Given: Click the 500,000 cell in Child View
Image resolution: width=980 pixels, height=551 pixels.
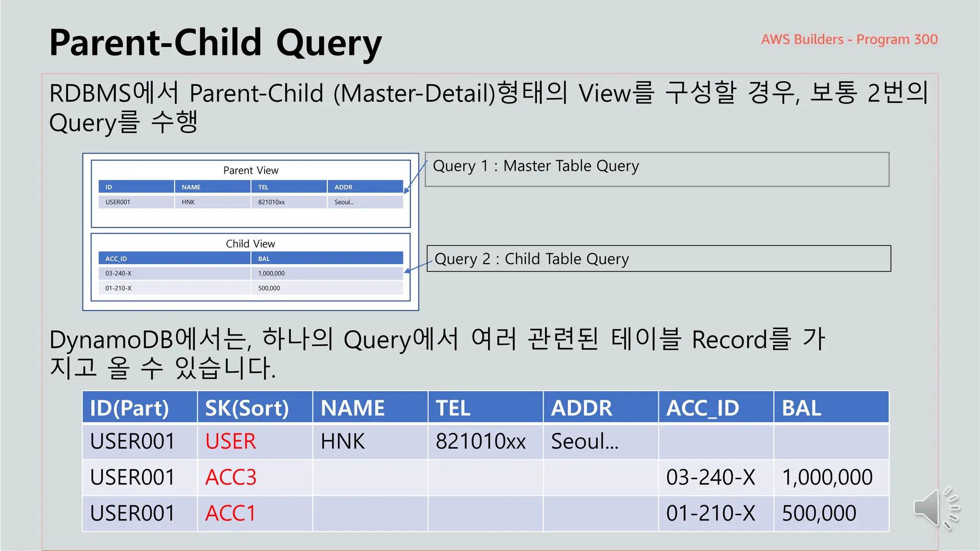Looking at the screenshot, I should coord(327,288).
